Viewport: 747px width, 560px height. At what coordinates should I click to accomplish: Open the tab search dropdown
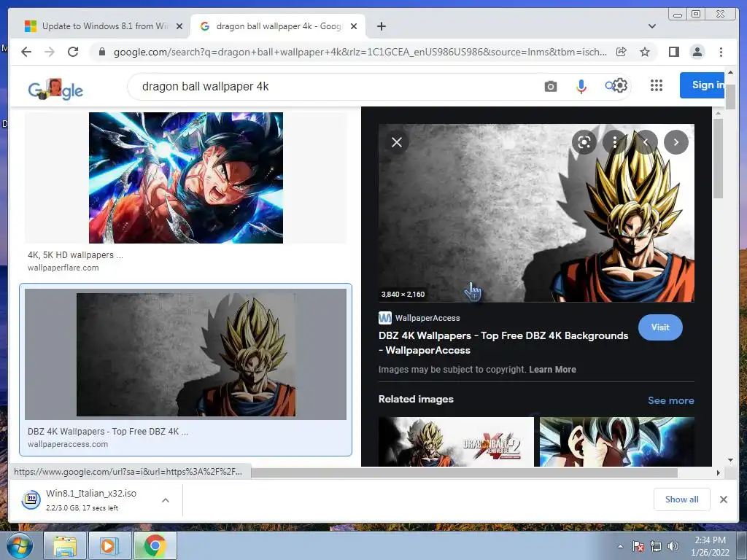click(652, 26)
